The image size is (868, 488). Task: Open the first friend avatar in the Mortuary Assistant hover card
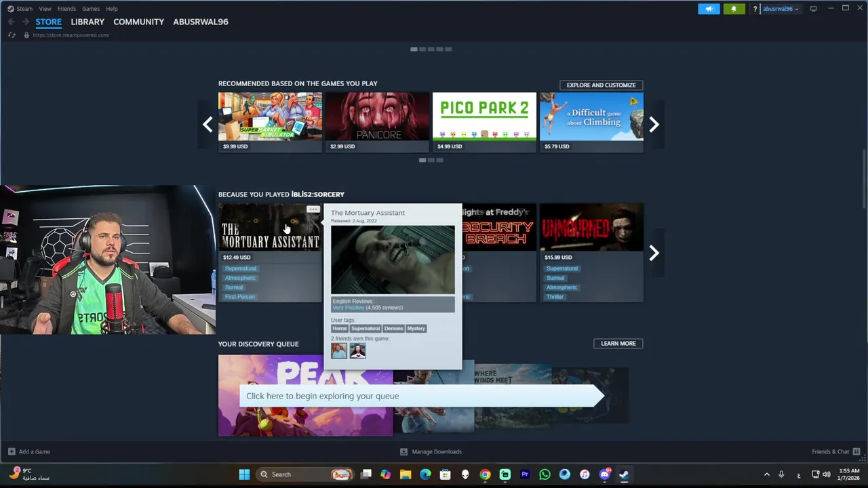[x=339, y=350]
